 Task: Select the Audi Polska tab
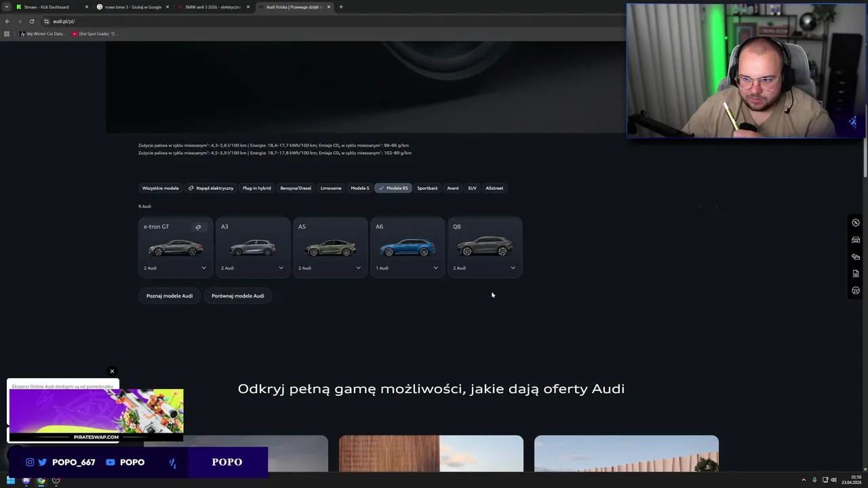[294, 7]
